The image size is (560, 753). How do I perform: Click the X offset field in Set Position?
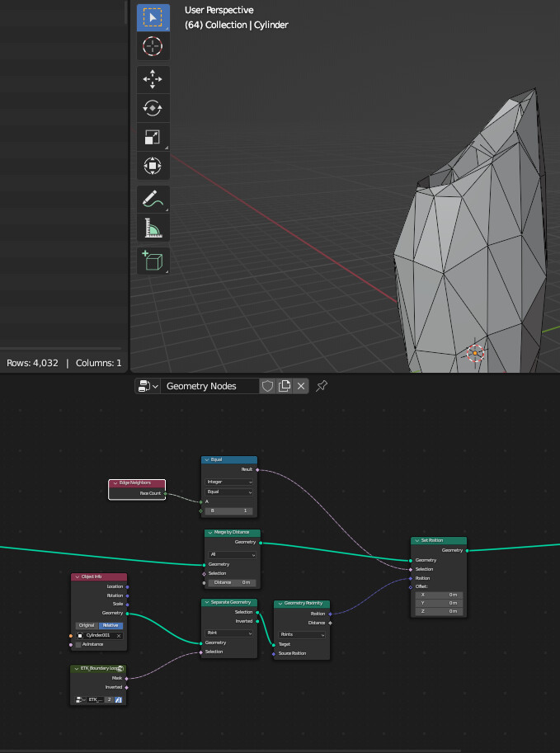pos(439,595)
